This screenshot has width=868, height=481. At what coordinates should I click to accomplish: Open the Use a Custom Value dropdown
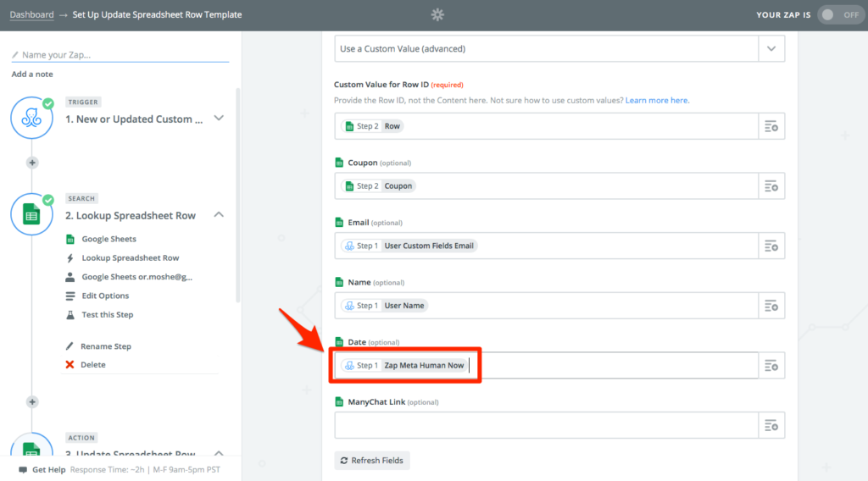[559, 48]
